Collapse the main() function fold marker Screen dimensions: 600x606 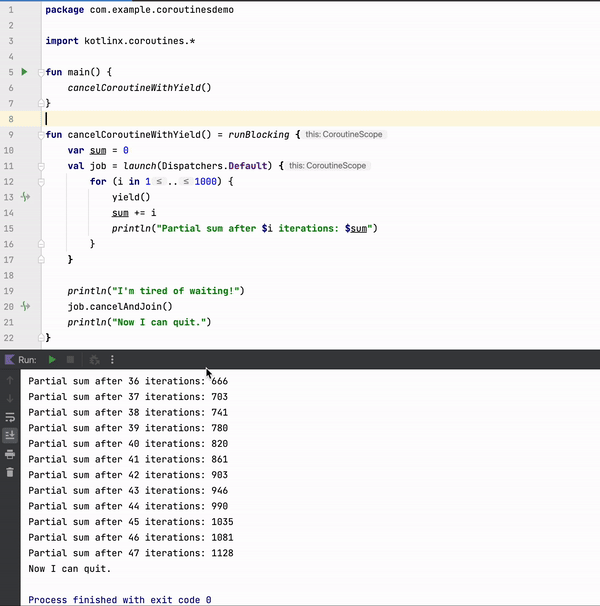pos(41,72)
